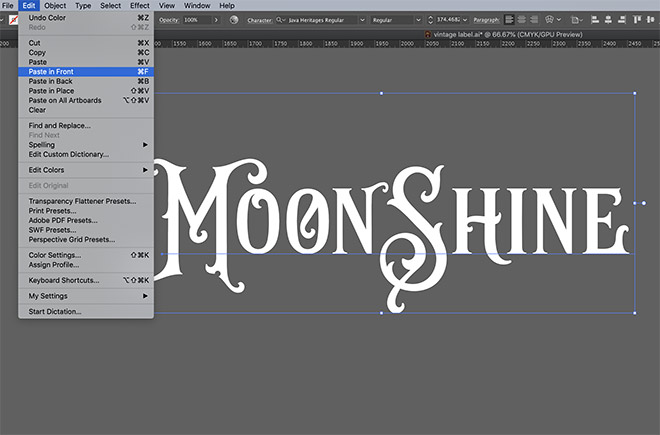Align paragraph text center
660x435 pixels.
(522, 20)
